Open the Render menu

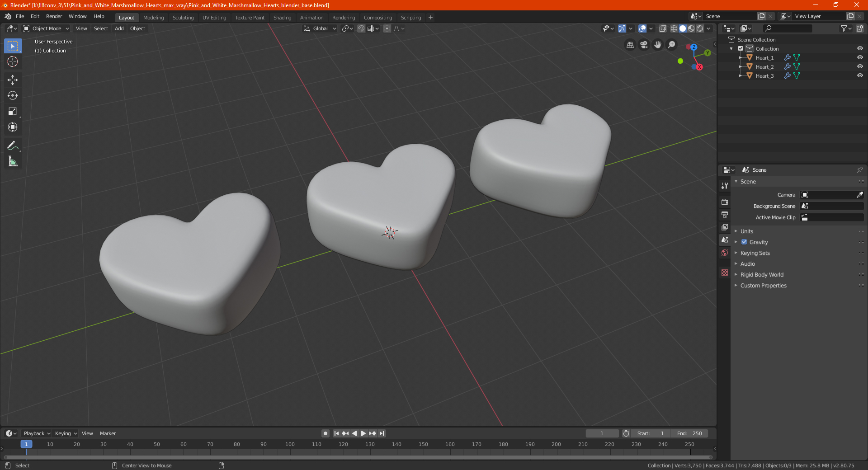(x=54, y=16)
